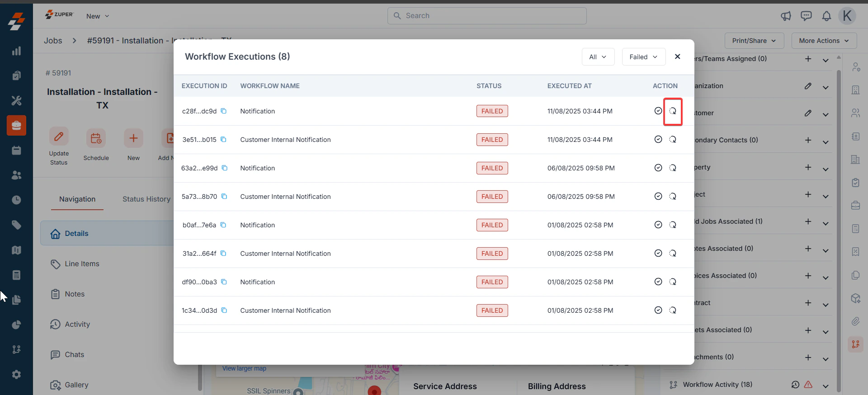
Task: Focus the Search input field
Action: (487, 16)
